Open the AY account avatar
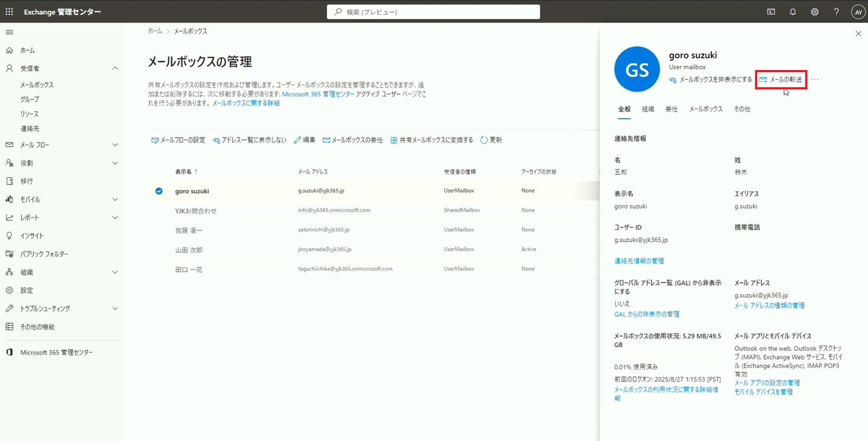The height and width of the screenshot is (441, 868). (858, 12)
